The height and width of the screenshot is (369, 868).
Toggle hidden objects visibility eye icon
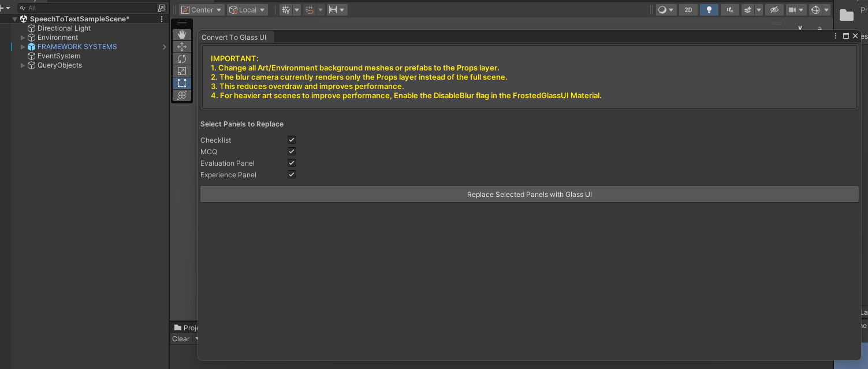point(774,10)
